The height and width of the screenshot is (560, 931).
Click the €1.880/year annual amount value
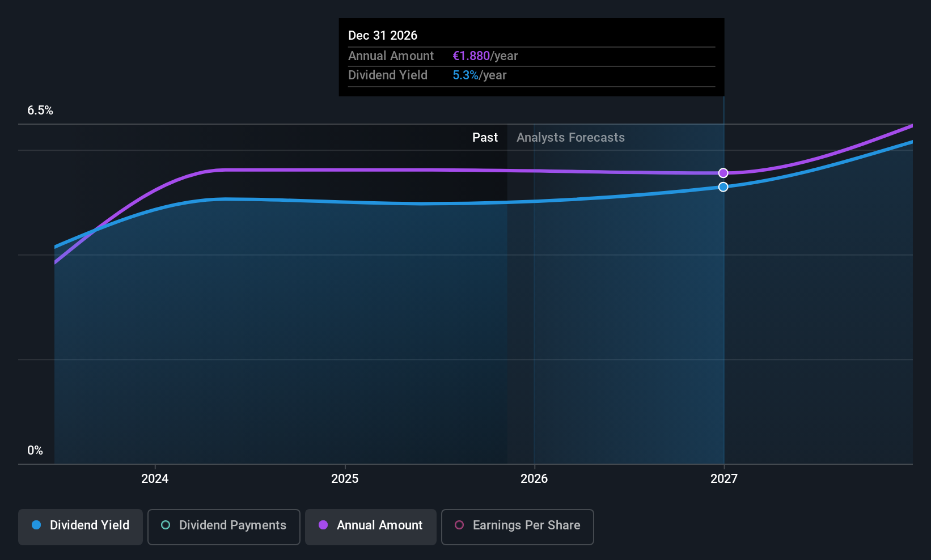[x=485, y=56]
